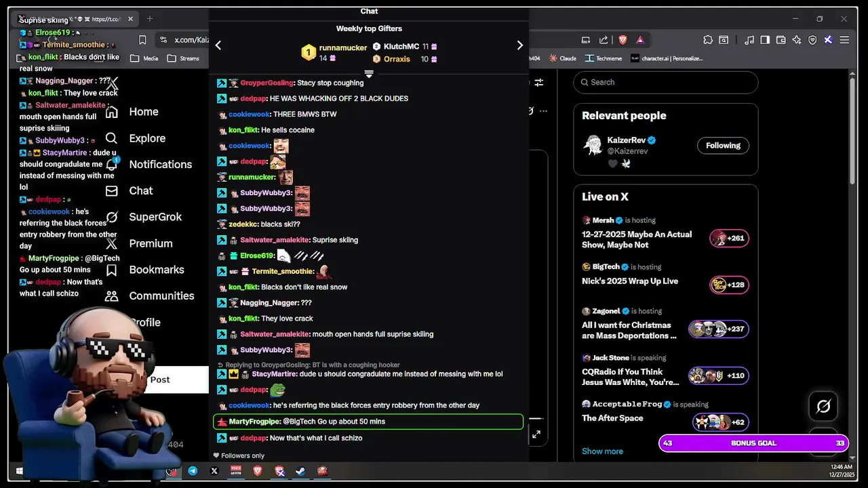Click the Communities people icon
Viewport: 868px width, 488px height.
(111, 296)
